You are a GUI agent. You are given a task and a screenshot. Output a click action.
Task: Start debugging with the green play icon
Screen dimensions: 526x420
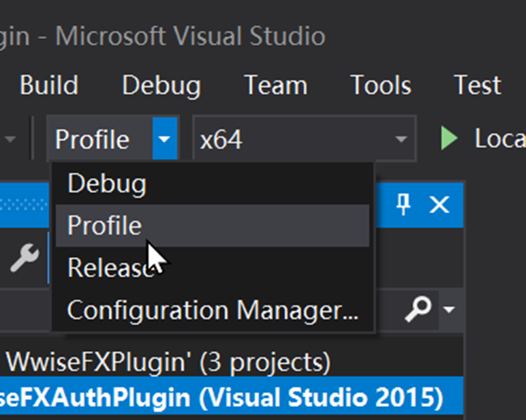coord(449,139)
